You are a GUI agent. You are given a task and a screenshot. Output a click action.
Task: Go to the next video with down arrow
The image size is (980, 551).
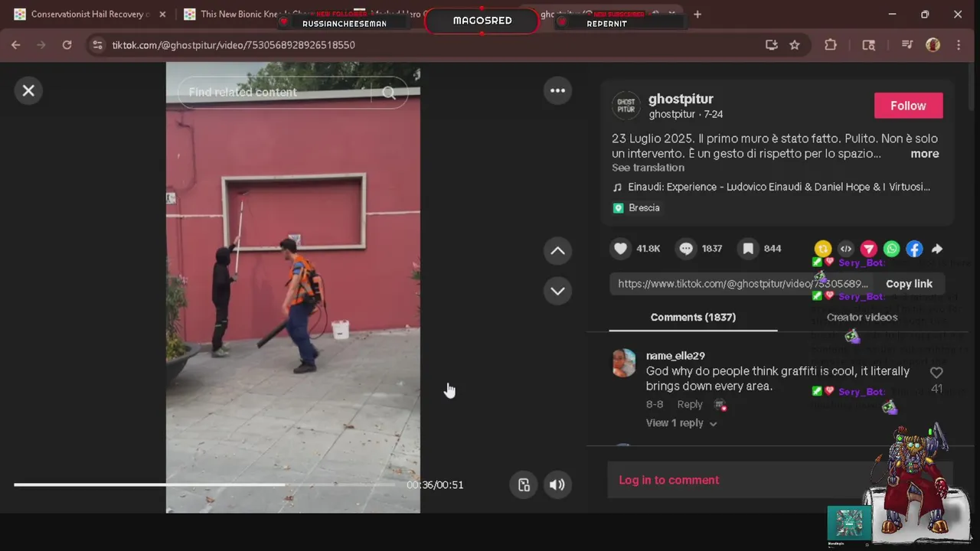[557, 291]
